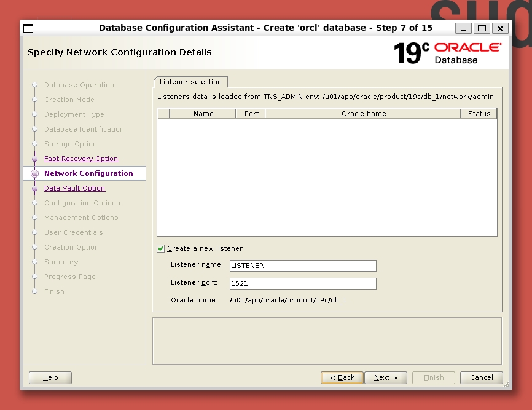Image resolution: width=532 pixels, height=410 pixels.
Task: Jump to the Data Vault Option step
Action: click(74, 188)
